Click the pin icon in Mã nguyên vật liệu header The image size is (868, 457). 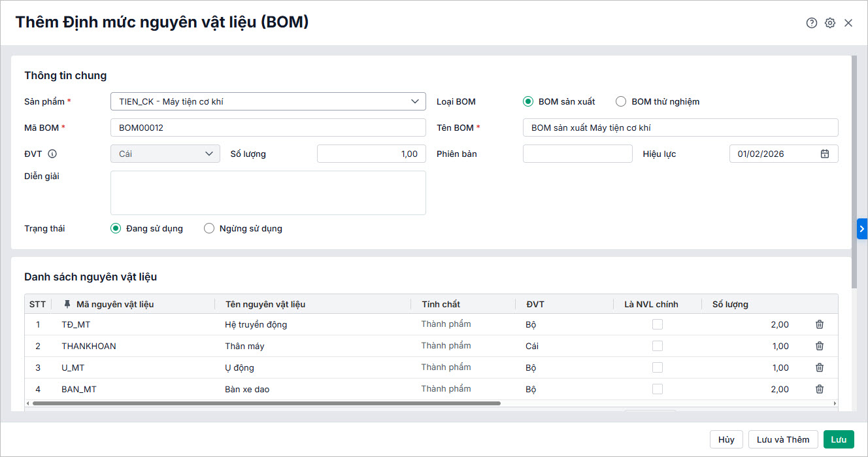tap(67, 304)
